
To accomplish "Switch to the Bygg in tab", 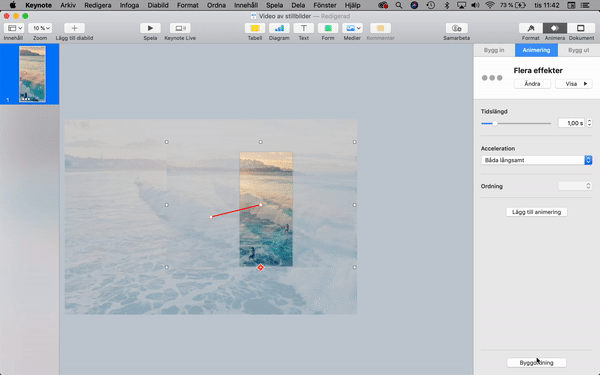I will (x=494, y=50).
